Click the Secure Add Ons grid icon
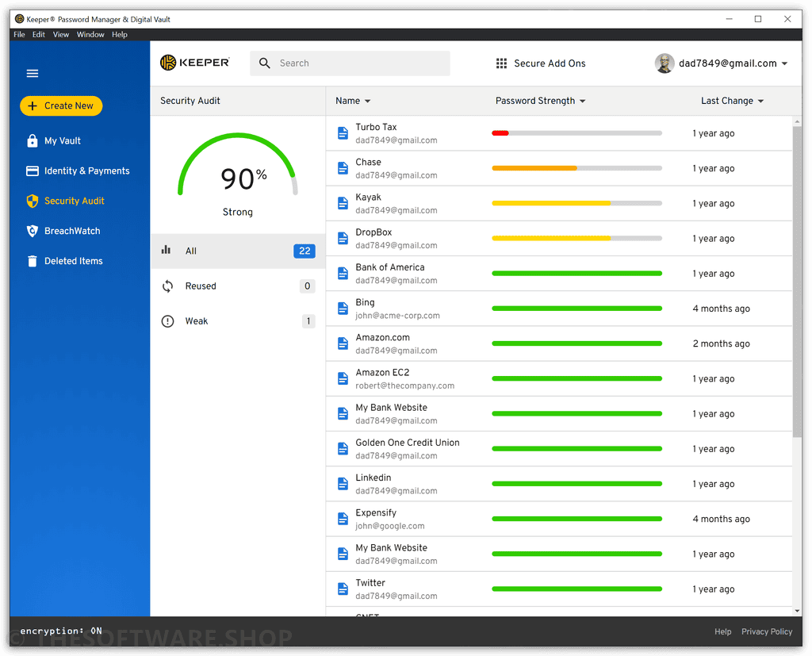The image size is (812, 656). [x=501, y=63]
